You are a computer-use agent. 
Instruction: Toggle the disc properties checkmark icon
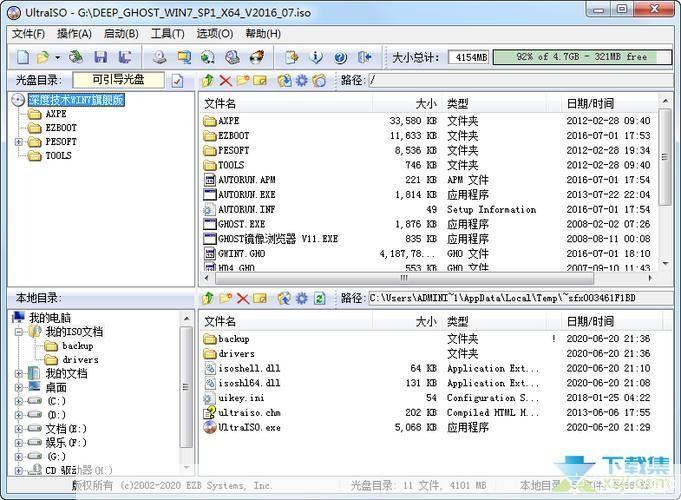coord(177,81)
